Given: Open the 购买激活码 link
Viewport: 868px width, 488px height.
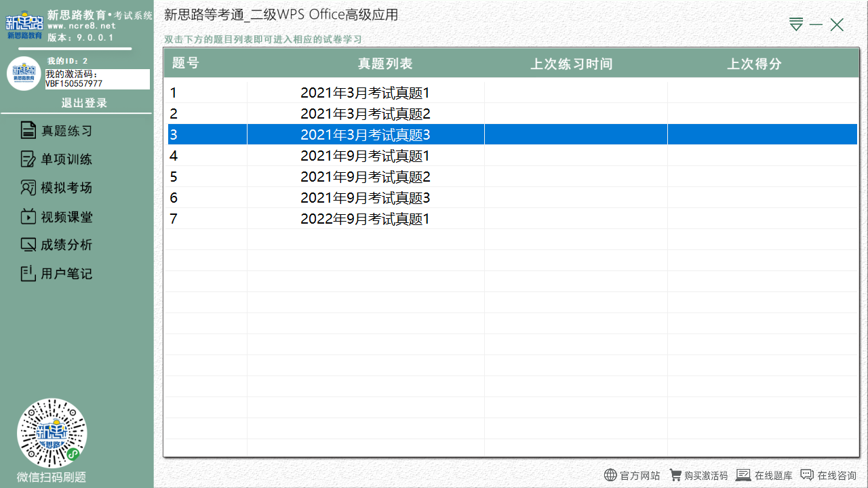Looking at the screenshot, I should (706, 476).
